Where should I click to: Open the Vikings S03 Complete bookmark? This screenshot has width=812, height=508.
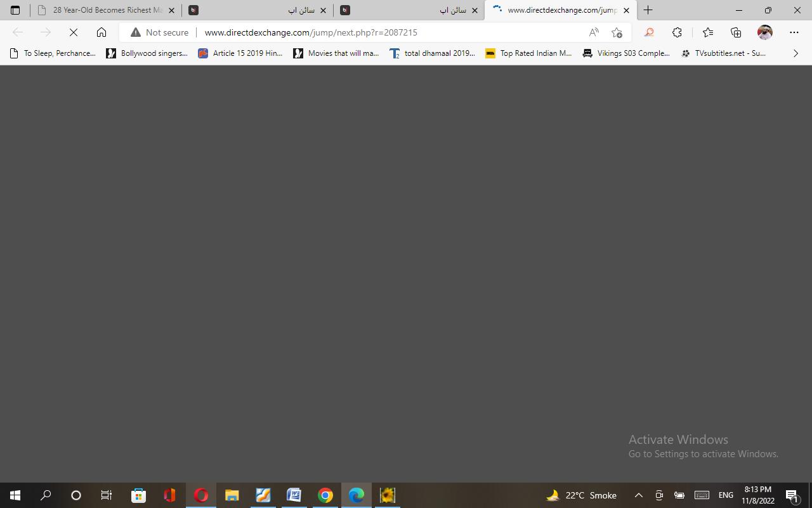tap(626, 53)
